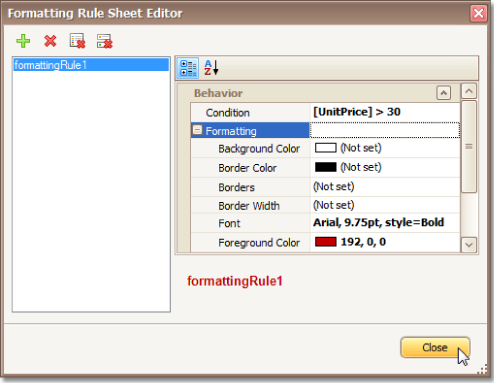Switch property grid to Categorized view
The image size is (494, 383).
click(x=188, y=68)
